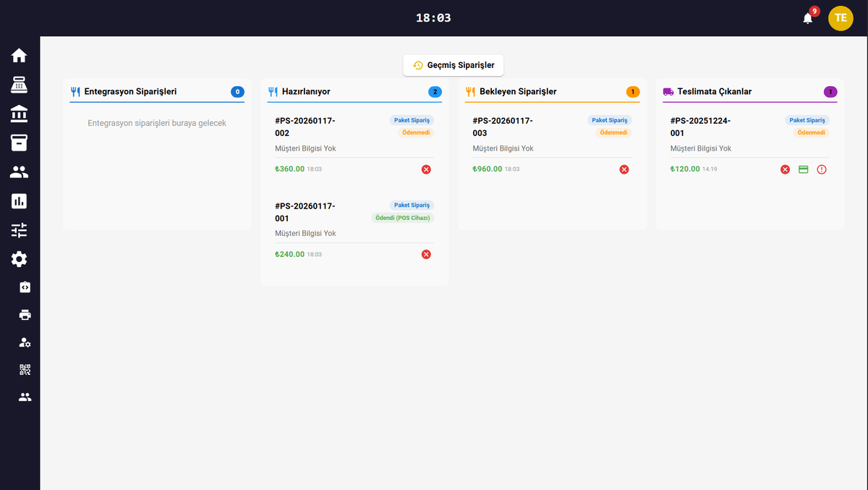The height and width of the screenshot is (490, 868).
Task: Open the notifications bell
Action: [x=808, y=18]
